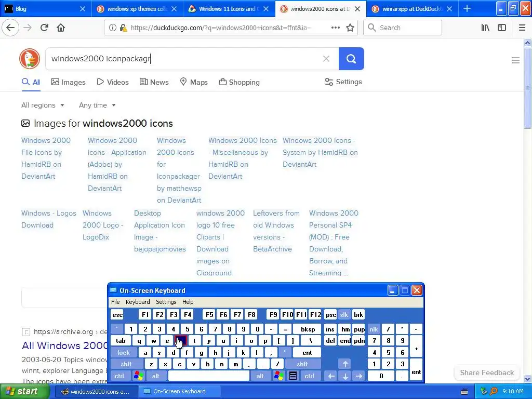The height and width of the screenshot is (399, 532).
Task: Toggle the nlk num lock key
Action: [x=374, y=329]
